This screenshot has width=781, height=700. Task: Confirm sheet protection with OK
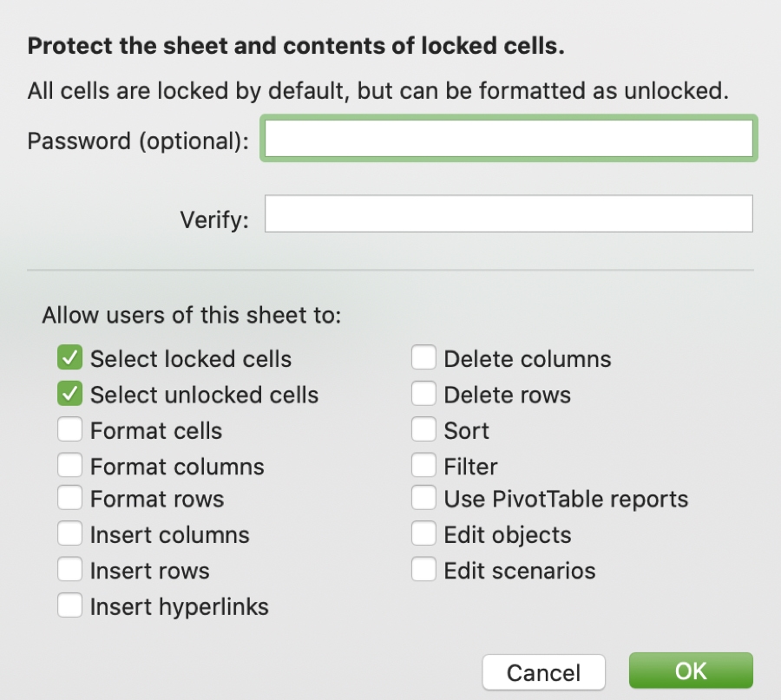coord(691,671)
